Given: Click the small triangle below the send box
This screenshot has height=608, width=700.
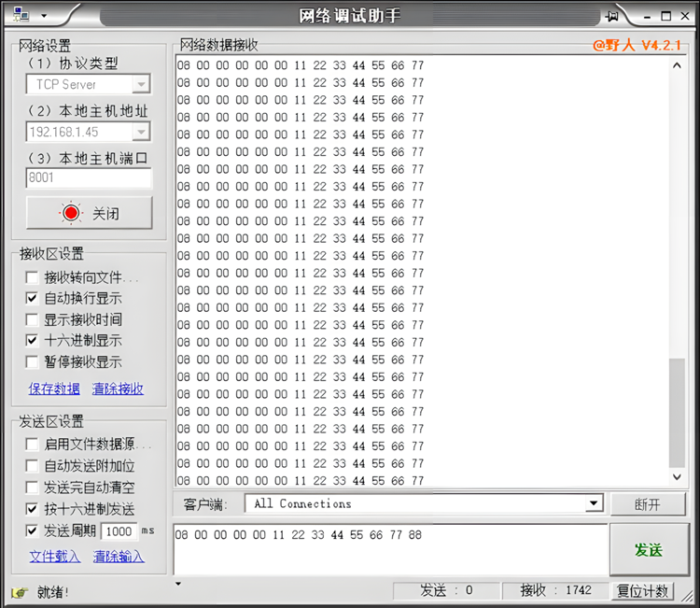Looking at the screenshot, I should tap(178, 585).
